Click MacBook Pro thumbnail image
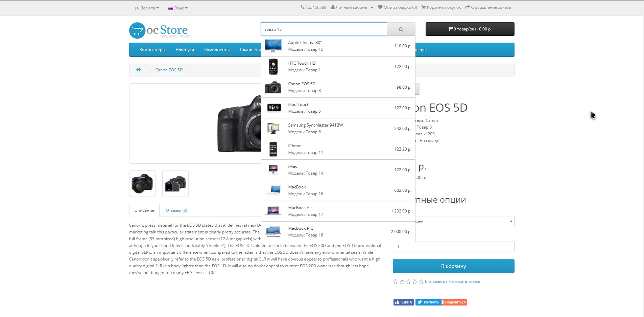The height and width of the screenshot is (317, 644). [x=273, y=232]
